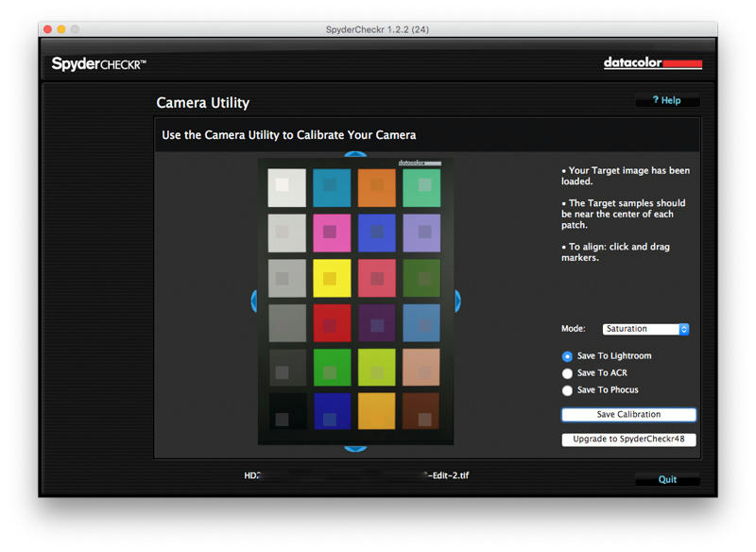Click the skin tone beige color patch
This screenshot has width=756, height=552.
click(421, 368)
